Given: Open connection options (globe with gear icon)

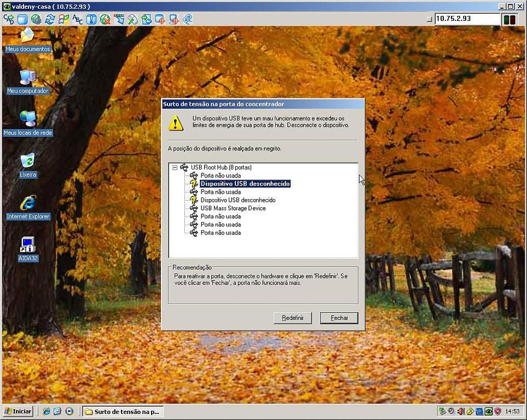Looking at the screenshot, I should pos(36,19).
